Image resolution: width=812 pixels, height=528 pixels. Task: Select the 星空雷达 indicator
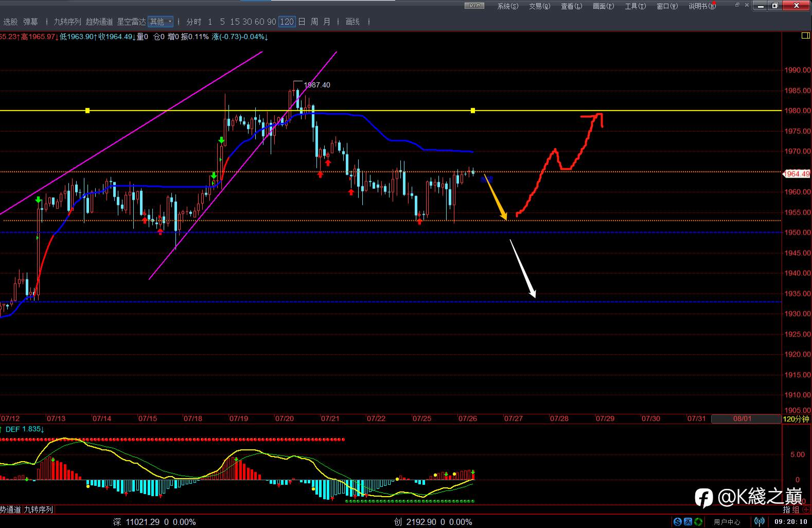(x=131, y=22)
